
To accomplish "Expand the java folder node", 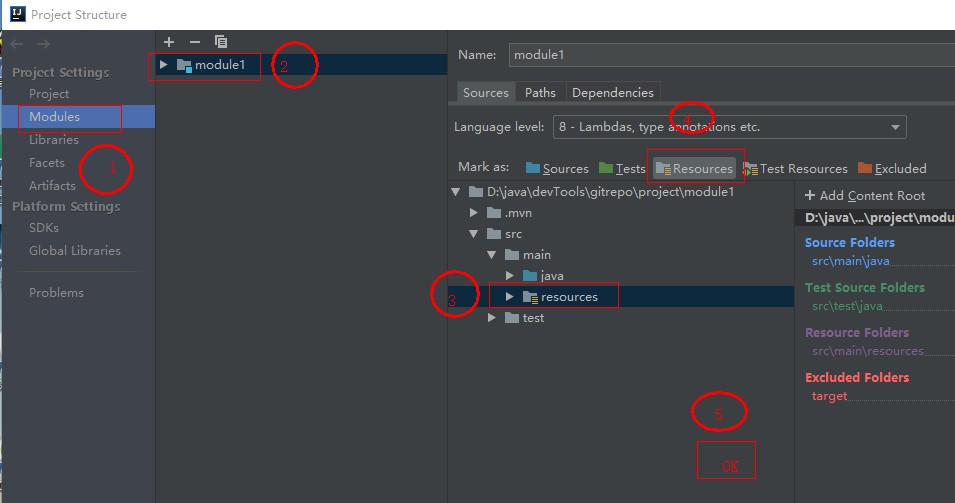I will (x=510, y=276).
